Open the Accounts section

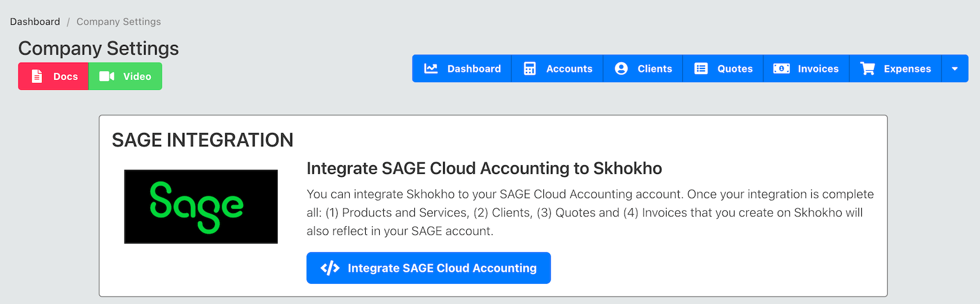click(x=557, y=69)
